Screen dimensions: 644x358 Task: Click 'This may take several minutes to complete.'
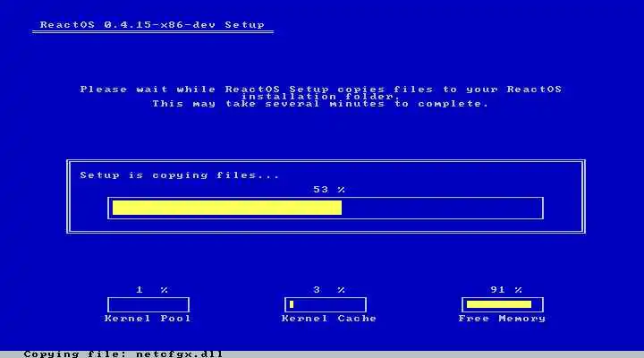(x=320, y=104)
